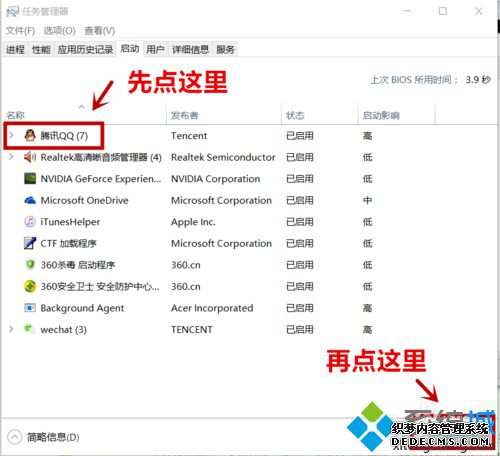Switch to the 性能 tab

tap(41, 50)
